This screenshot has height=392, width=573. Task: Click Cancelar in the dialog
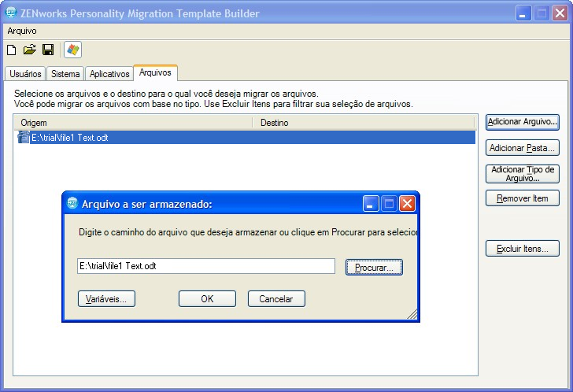pos(276,299)
